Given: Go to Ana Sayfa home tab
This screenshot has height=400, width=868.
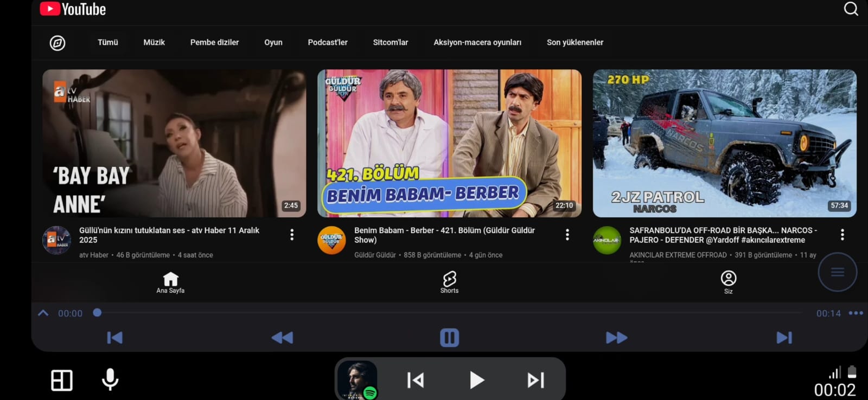Looking at the screenshot, I should [170, 283].
